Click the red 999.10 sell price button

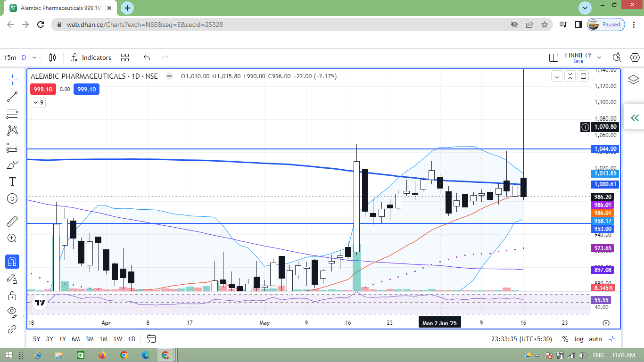pyautogui.click(x=43, y=89)
